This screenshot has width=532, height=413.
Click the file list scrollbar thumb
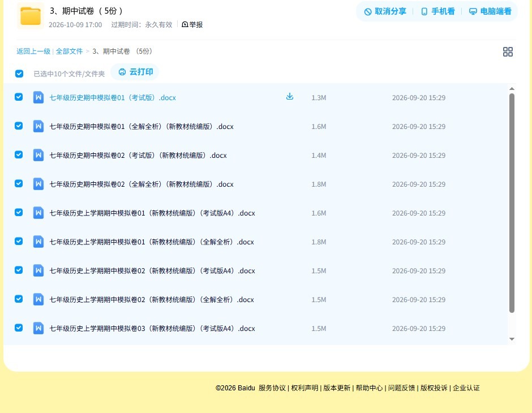coord(512,203)
